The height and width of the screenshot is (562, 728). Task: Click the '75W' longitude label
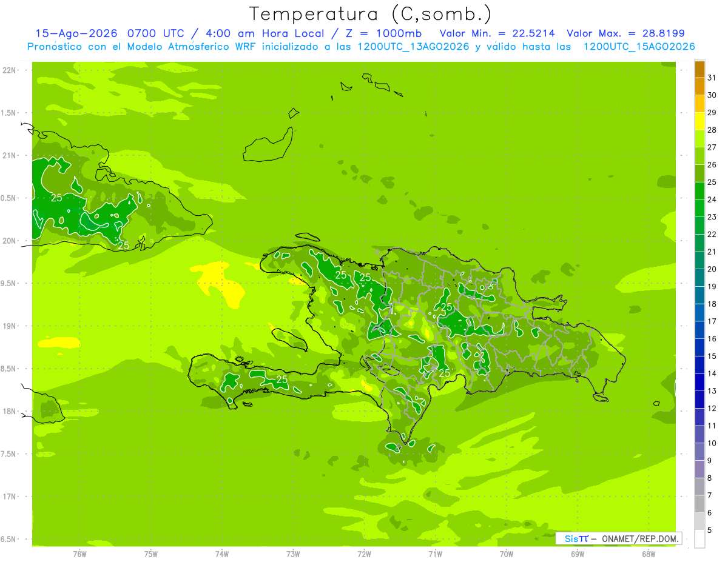coord(151,554)
